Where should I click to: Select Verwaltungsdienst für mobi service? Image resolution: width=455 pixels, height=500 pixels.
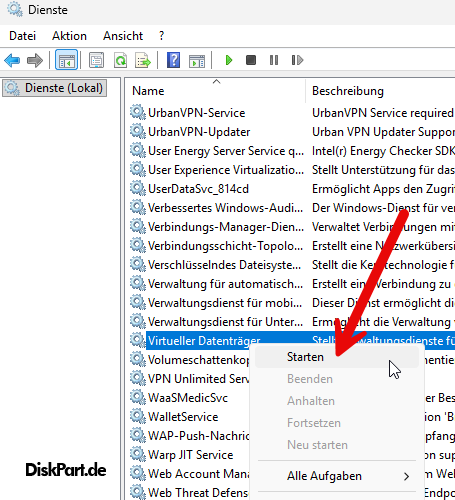point(225,303)
